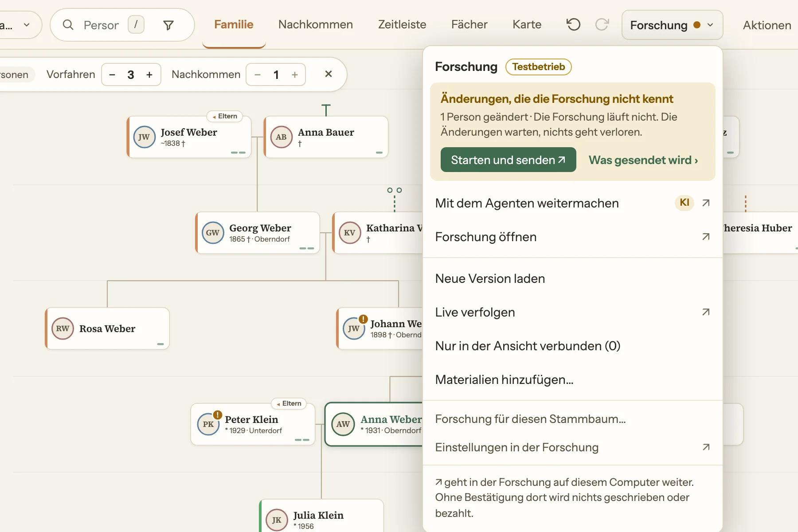Expand Eltern tag above Josef Weber
This screenshot has width=798, height=532.
(x=225, y=116)
